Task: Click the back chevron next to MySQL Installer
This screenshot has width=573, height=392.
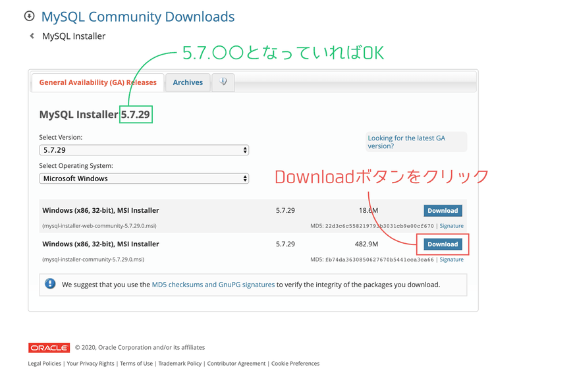Action: (x=32, y=36)
